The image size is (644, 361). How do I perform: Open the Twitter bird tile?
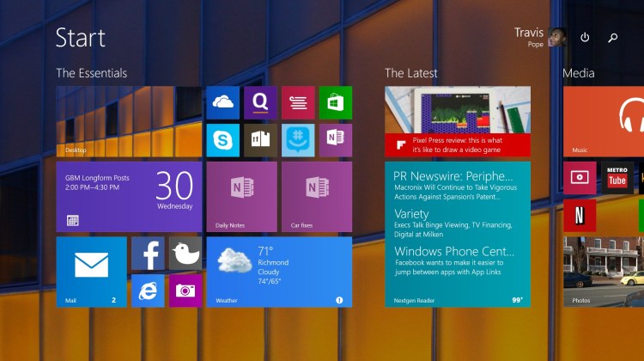click(185, 254)
